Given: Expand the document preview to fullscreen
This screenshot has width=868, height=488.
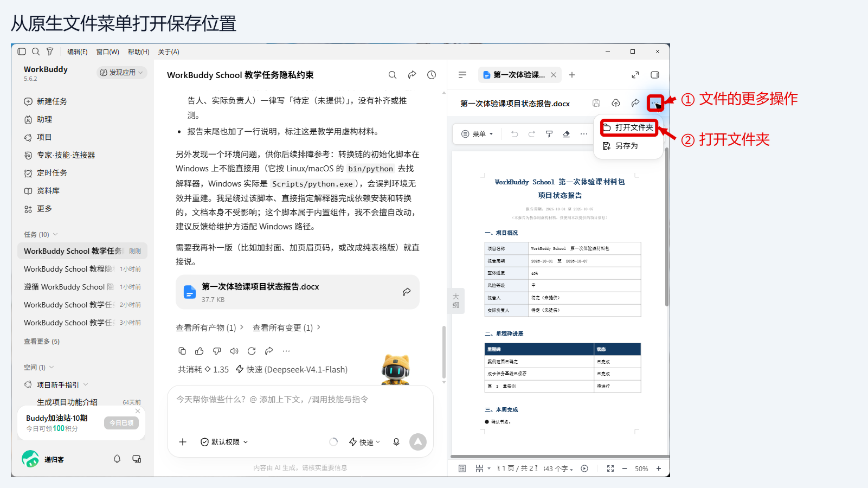Looking at the screenshot, I should (x=635, y=75).
